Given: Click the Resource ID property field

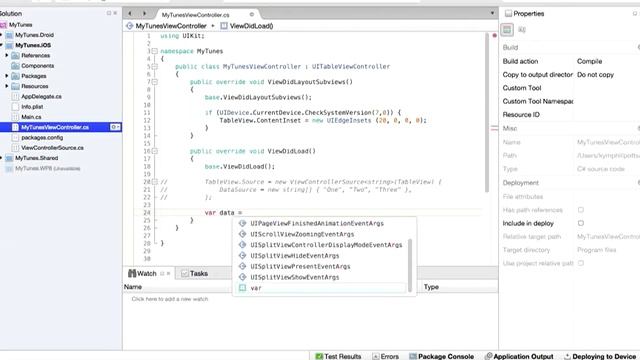Looking at the screenshot, I should (x=607, y=115).
